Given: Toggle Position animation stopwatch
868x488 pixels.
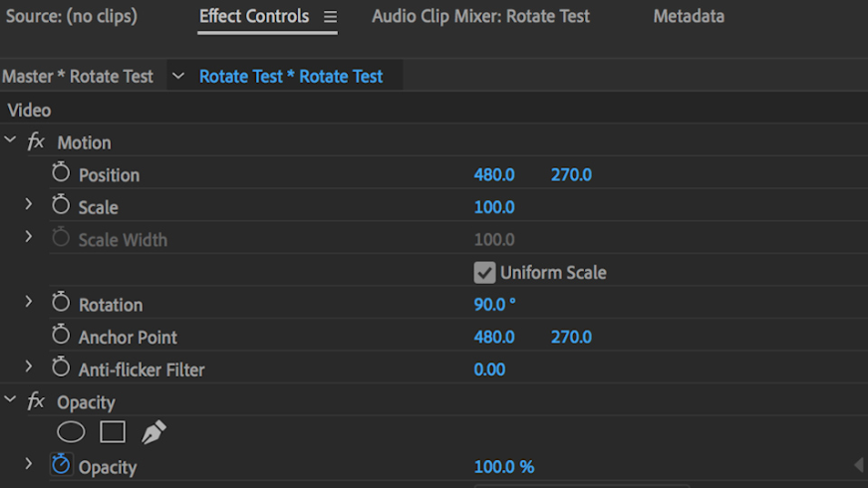Looking at the screenshot, I should tap(61, 173).
